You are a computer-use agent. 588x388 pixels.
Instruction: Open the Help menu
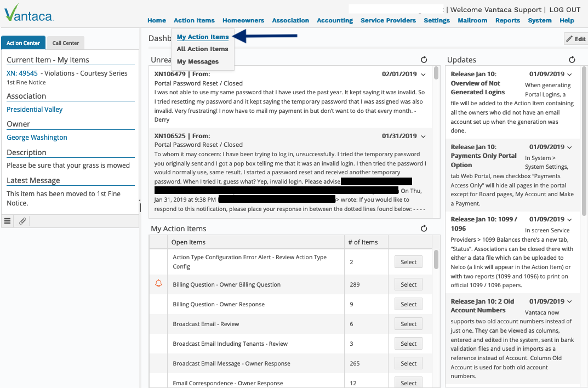(x=567, y=20)
